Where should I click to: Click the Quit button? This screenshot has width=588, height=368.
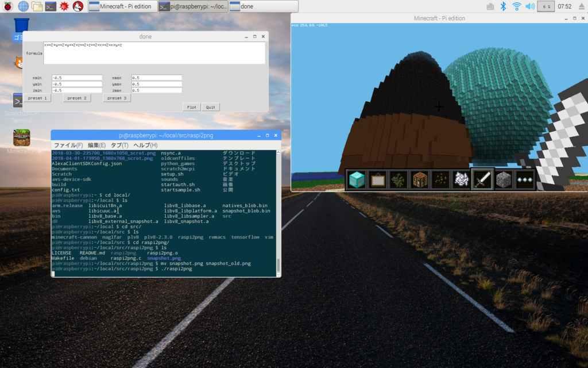coord(210,107)
